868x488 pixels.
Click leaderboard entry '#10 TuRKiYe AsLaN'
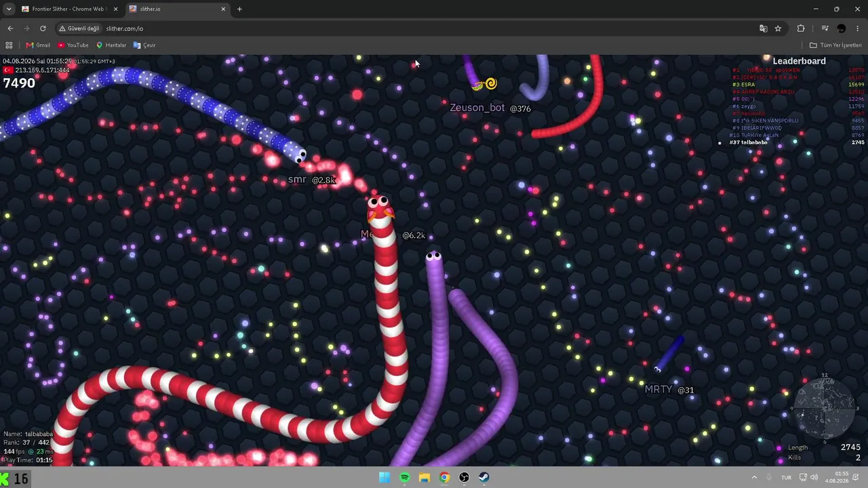[x=754, y=135]
